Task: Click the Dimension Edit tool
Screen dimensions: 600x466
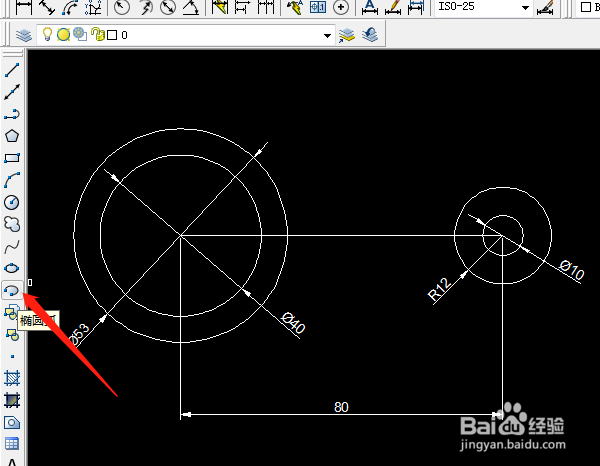Action: tap(370, 7)
